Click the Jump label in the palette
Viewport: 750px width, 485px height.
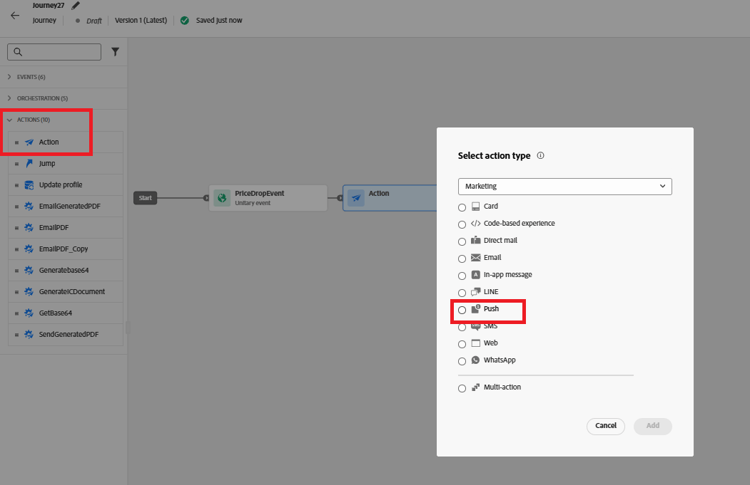click(x=47, y=164)
